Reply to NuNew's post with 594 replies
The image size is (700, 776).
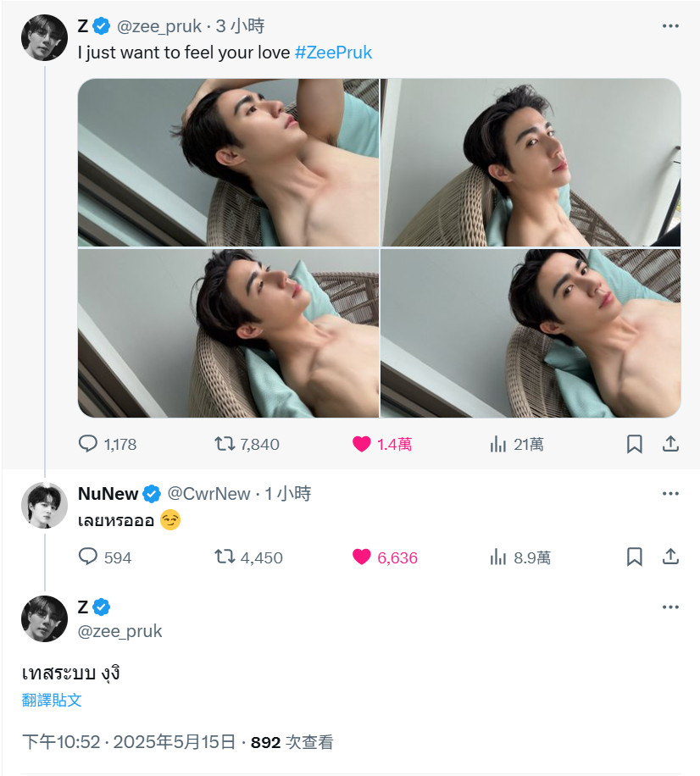point(88,557)
